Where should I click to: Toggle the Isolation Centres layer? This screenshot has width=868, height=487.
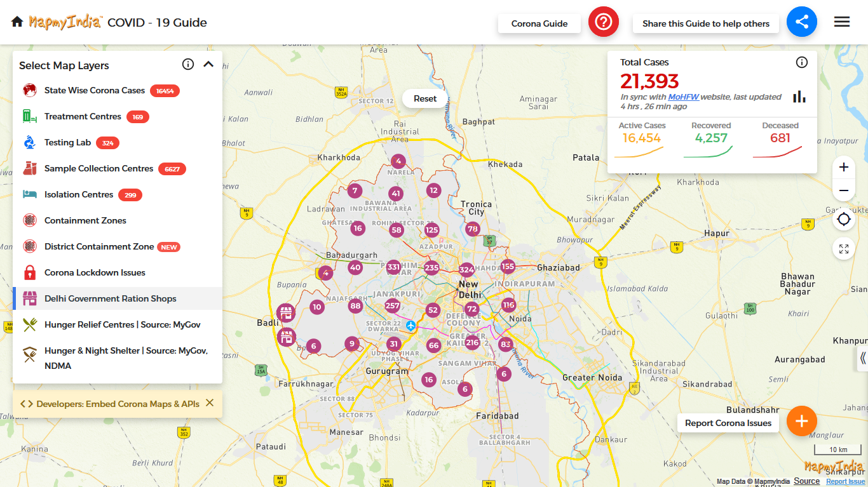click(118, 195)
